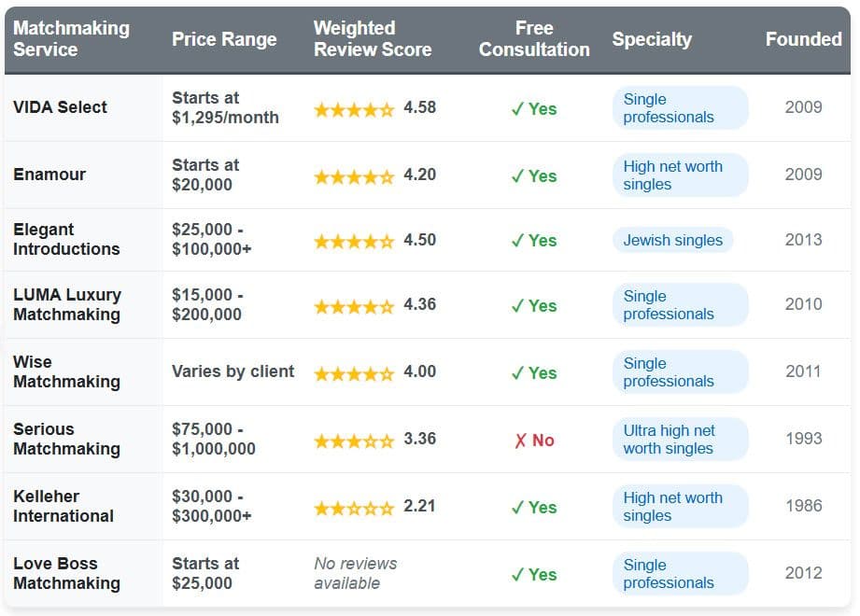Click the Jewish singles specialty tag
This screenshot has height=616, width=860.
click(x=672, y=241)
